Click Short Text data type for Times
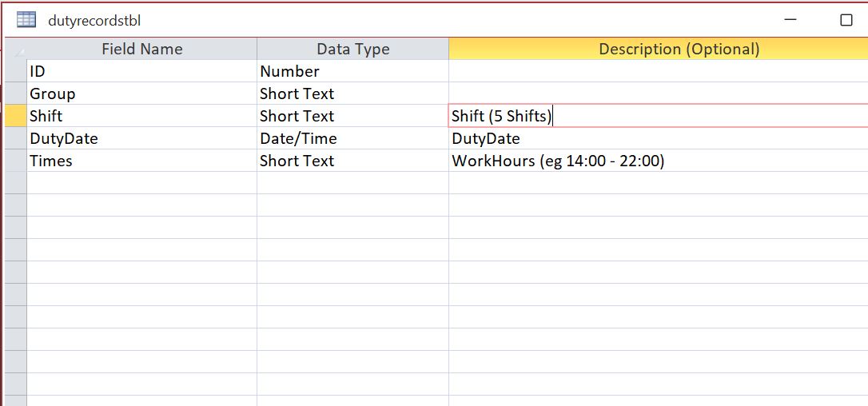 [x=352, y=161]
